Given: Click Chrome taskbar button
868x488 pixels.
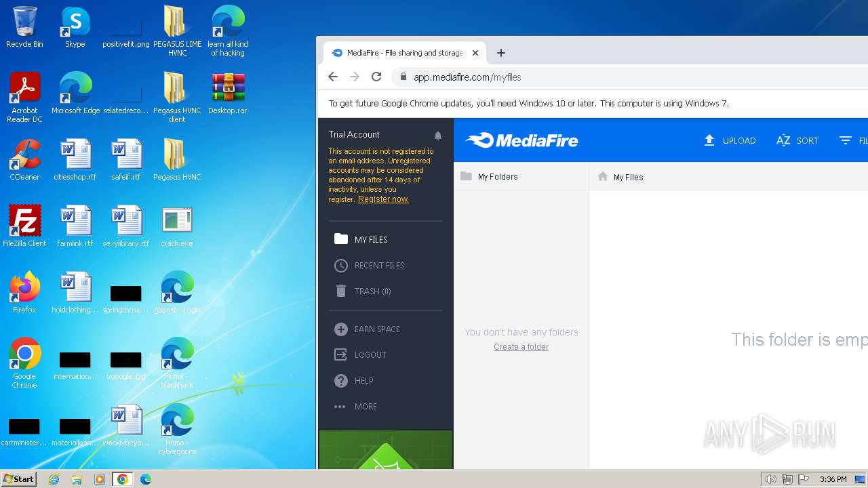Looking at the screenshot, I should 123,479.
